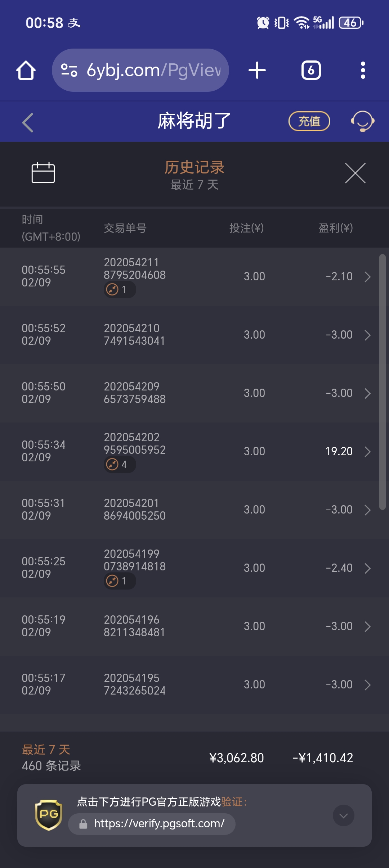Screen dimensions: 389x868
Task: Open the 00:55:25 record row chevron
Action: pyautogui.click(x=367, y=568)
